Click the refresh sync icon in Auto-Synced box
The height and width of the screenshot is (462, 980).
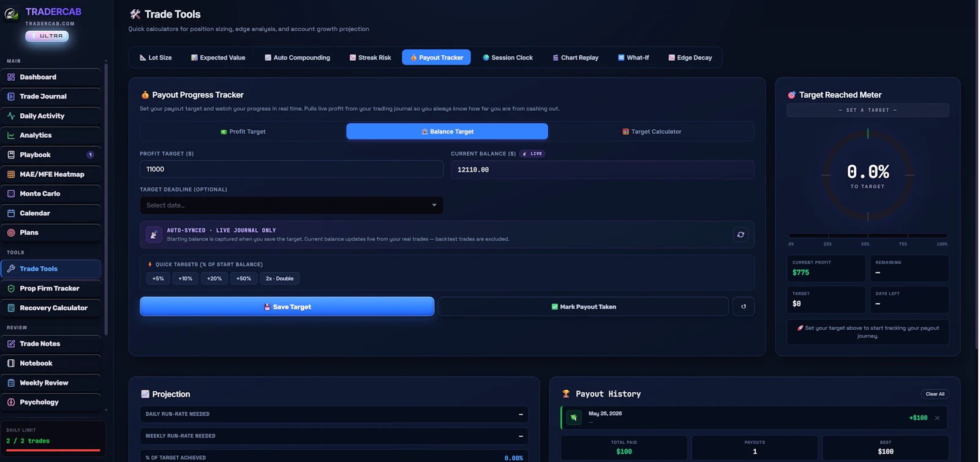coord(741,234)
